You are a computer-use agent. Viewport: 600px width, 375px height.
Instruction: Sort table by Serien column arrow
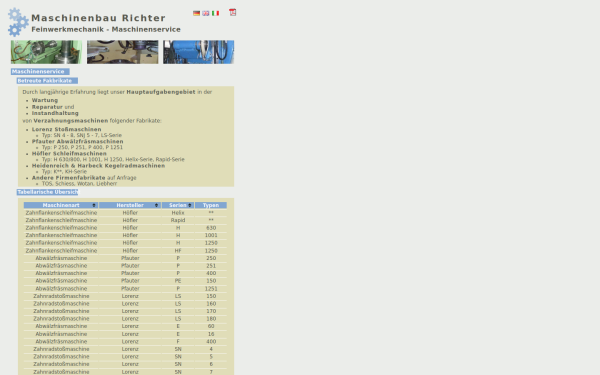coord(189,205)
